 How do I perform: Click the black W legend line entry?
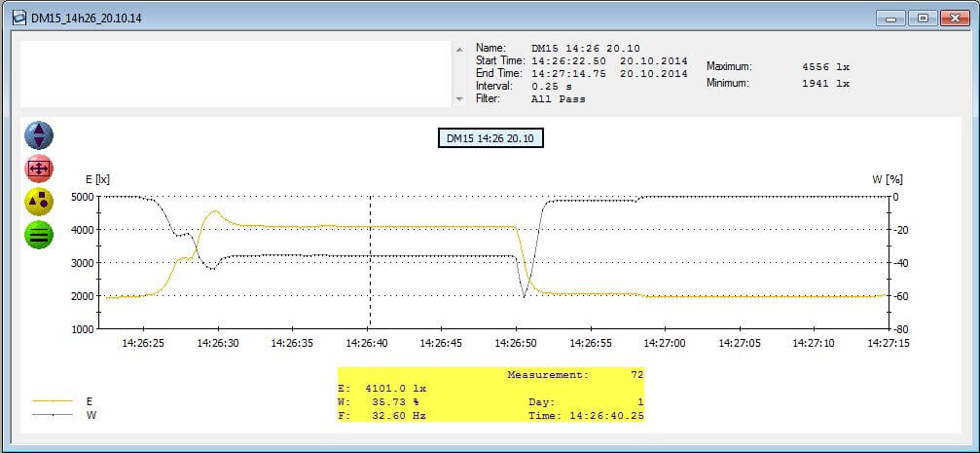pyautogui.click(x=54, y=415)
